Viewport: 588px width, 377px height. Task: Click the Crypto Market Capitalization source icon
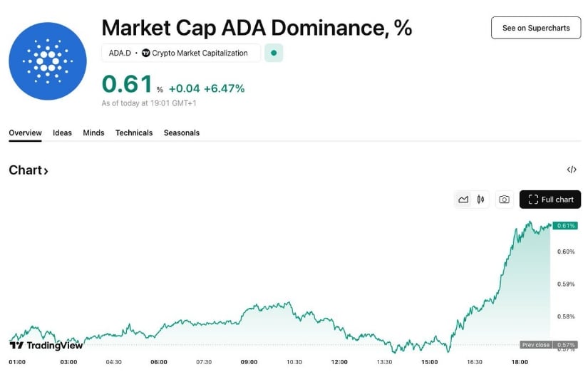[x=146, y=53]
